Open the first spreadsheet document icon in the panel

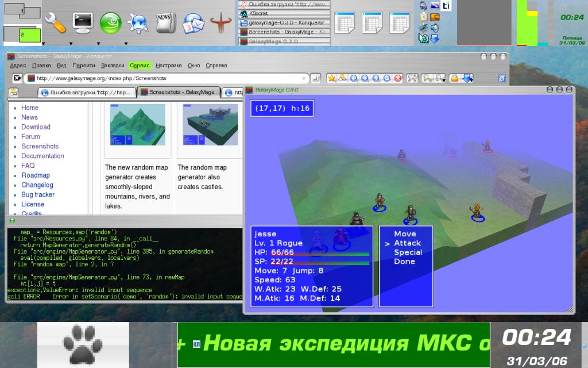pyautogui.click(x=345, y=23)
